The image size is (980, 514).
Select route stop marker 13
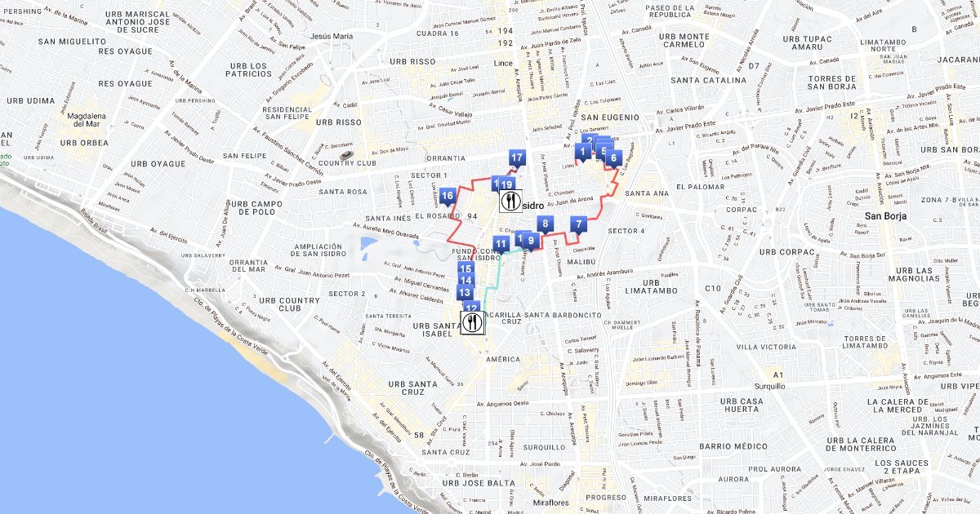click(x=465, y=293)
